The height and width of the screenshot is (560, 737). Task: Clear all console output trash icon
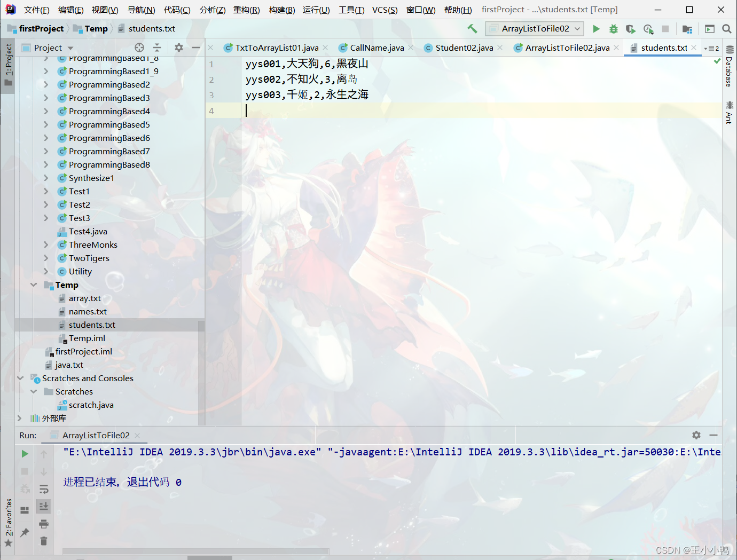tap(44, 541)
